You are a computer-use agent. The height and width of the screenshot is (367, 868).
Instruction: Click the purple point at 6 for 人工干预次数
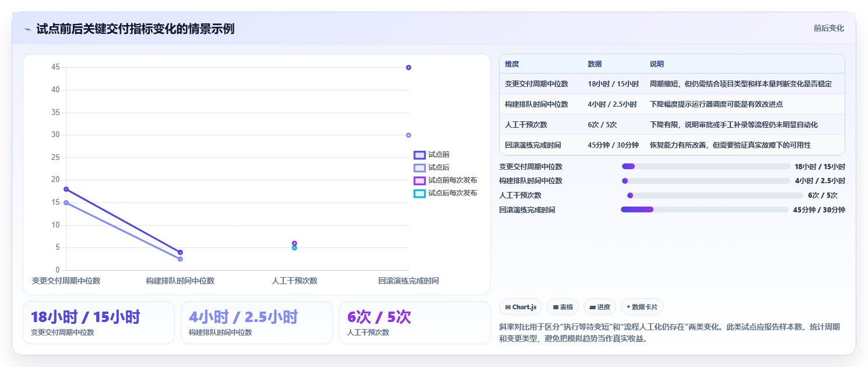point(294,243)
